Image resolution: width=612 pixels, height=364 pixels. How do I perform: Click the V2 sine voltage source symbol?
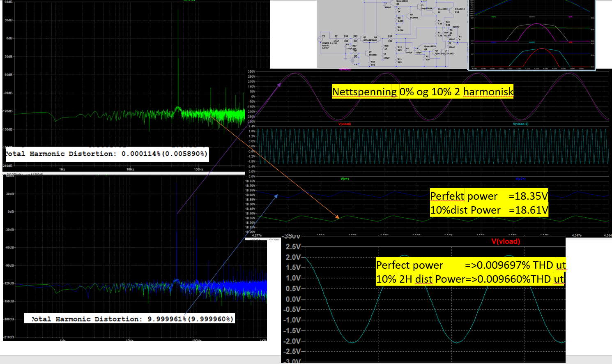coord(321,39)
